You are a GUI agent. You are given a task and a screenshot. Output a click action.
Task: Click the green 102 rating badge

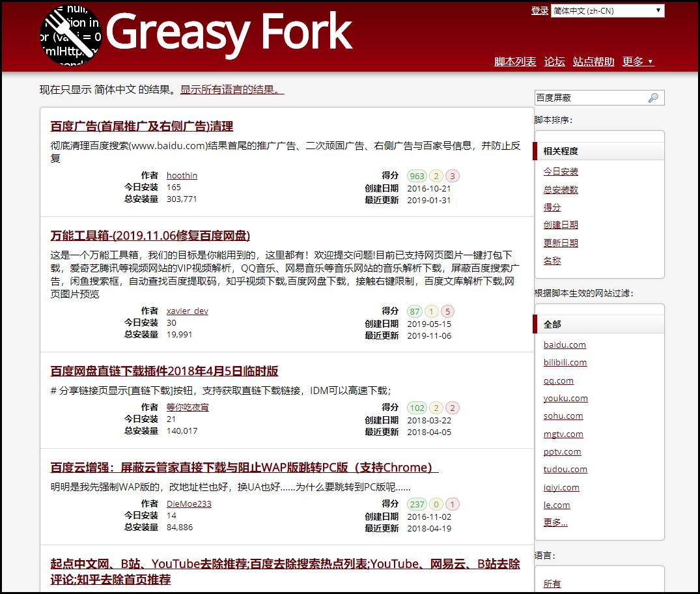(x=417, y=408)
